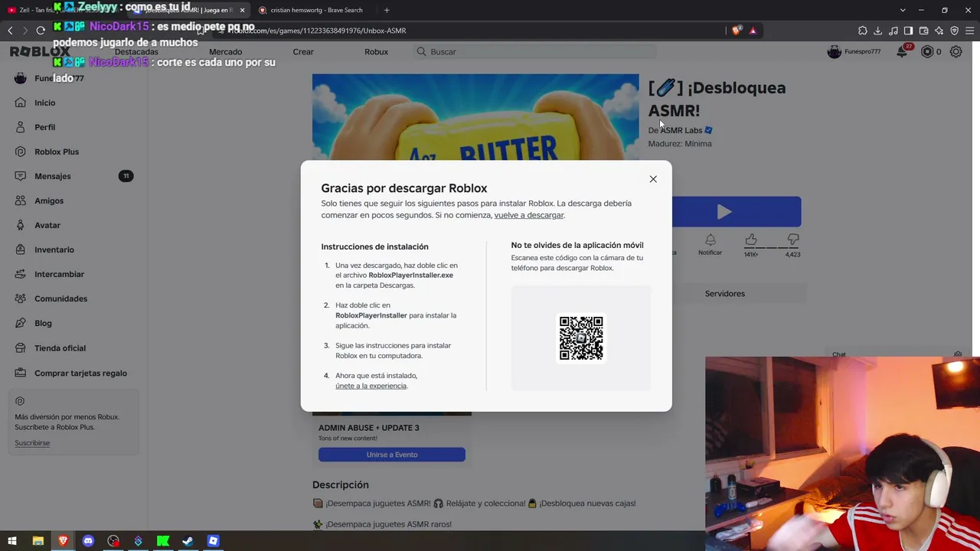980x551 pixels.
Task: Close the Roblox download dialog
Action: (x=653, y=179)
